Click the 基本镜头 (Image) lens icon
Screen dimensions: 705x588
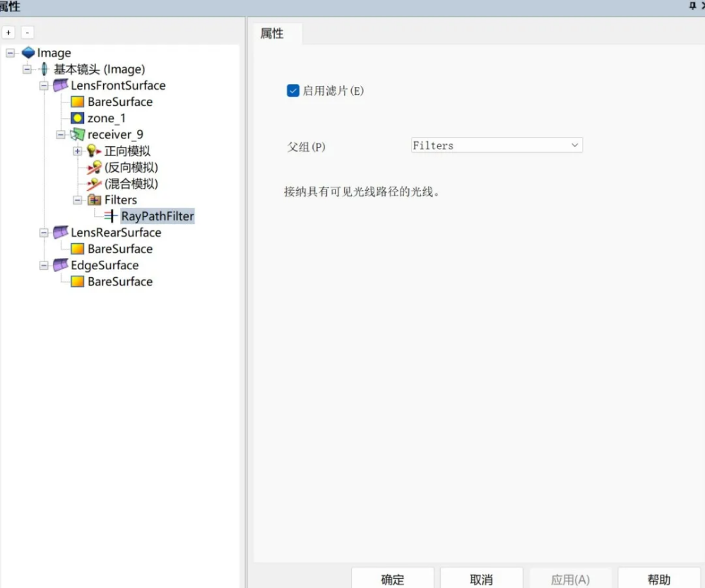click(45, 69)
